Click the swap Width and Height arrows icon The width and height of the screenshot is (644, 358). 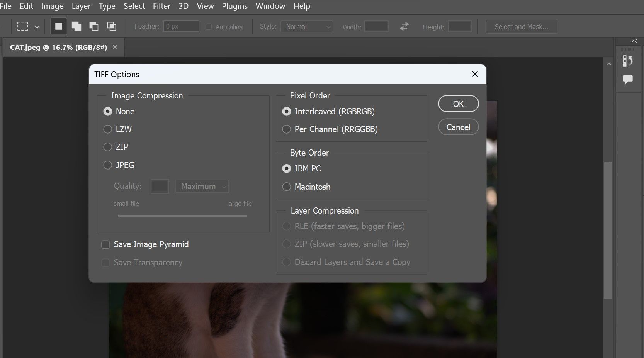click(x=404, y=26)
